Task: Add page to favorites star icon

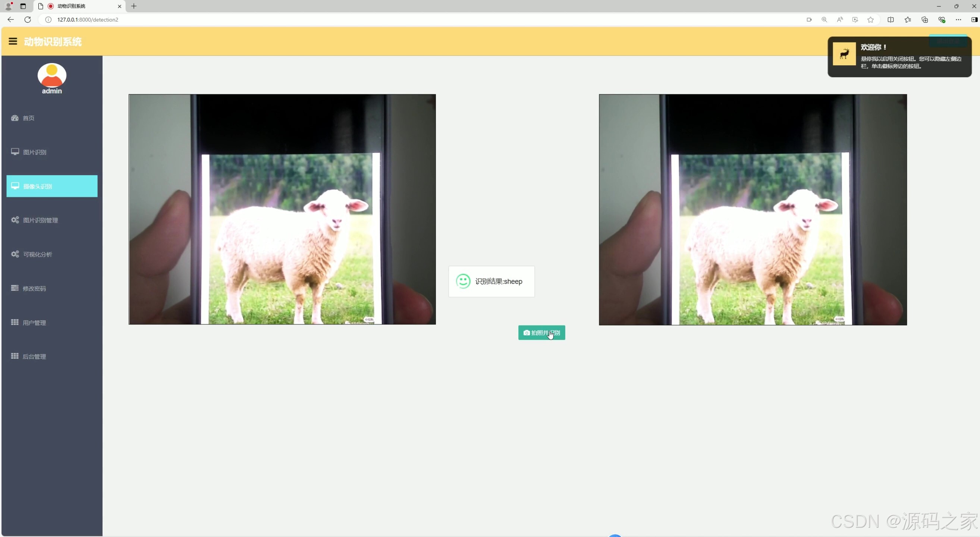Action: 870,19
